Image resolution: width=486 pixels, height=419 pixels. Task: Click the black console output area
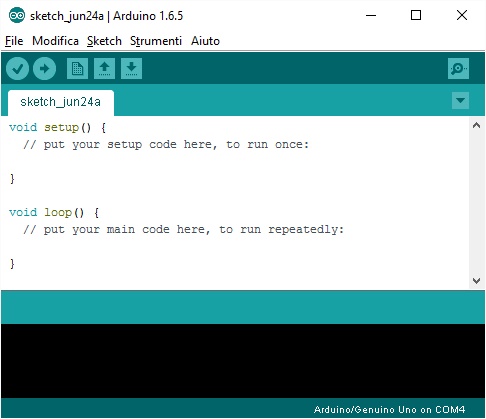[x=243, y=361]
